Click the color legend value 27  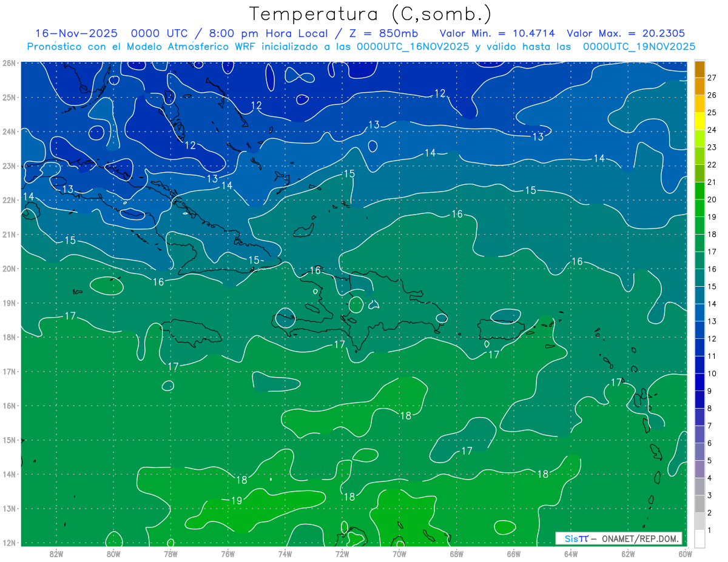coord(712,78)
